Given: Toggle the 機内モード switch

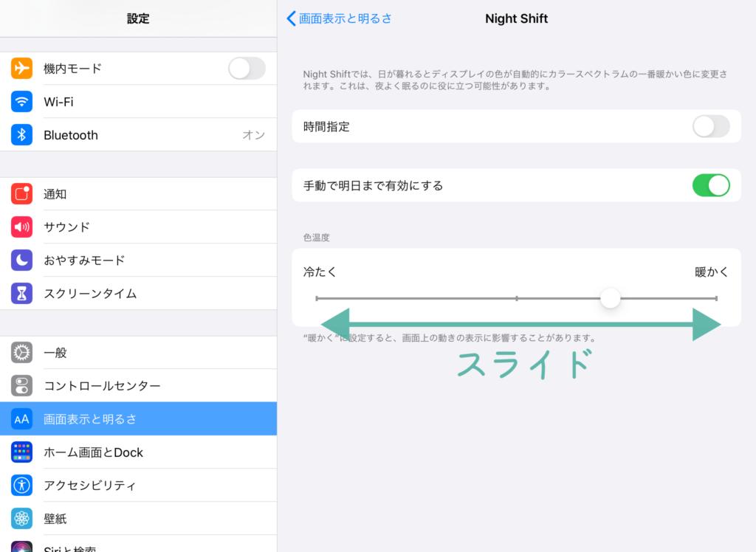Looking at the screenshot, I should [x=247, y=69].
